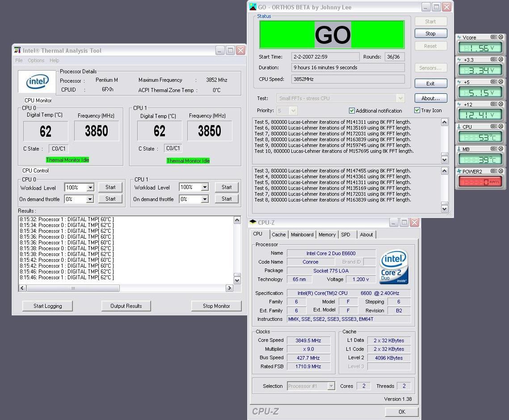The image size is (509, 420).
Task: Switch to the Mainboard tab
Action: coord(302,235)
